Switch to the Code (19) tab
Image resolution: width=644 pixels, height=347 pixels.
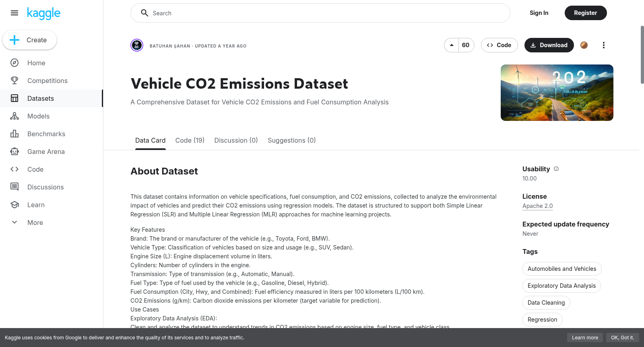pos(190,140)
